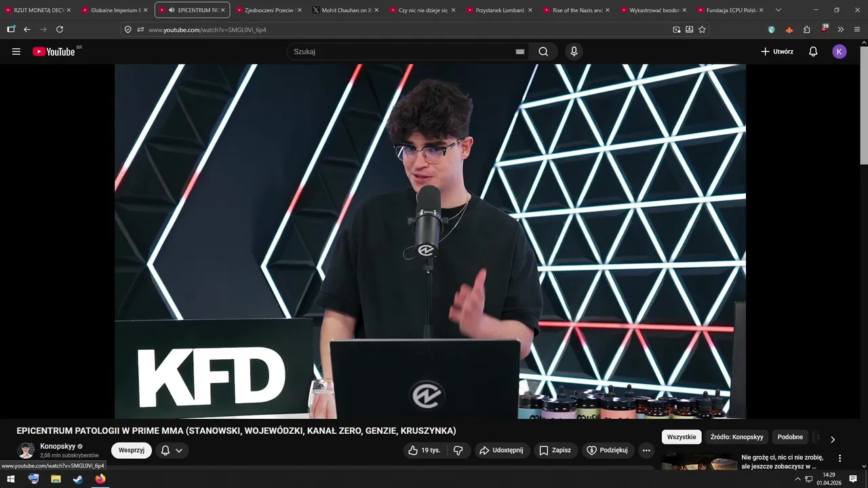The width and height of the screenshot is (868, 488).
Task: Open the Windows notification center
Action: click(x=853, y=479)
